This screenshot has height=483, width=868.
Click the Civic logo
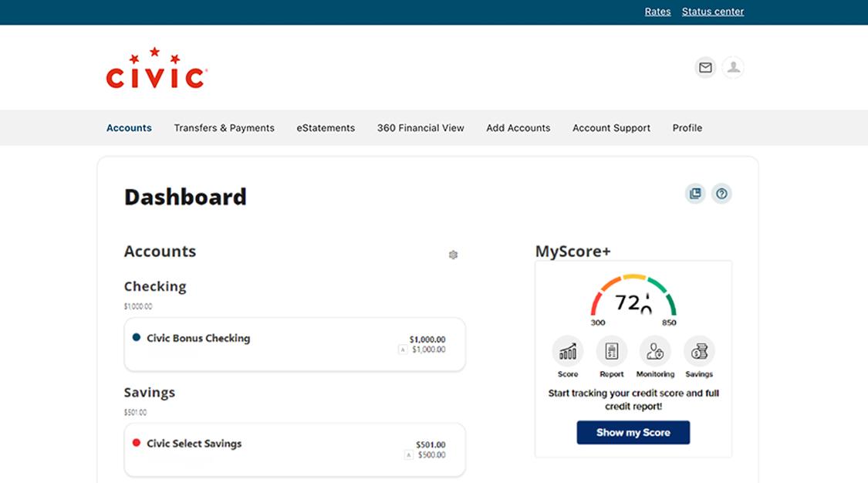155,68
